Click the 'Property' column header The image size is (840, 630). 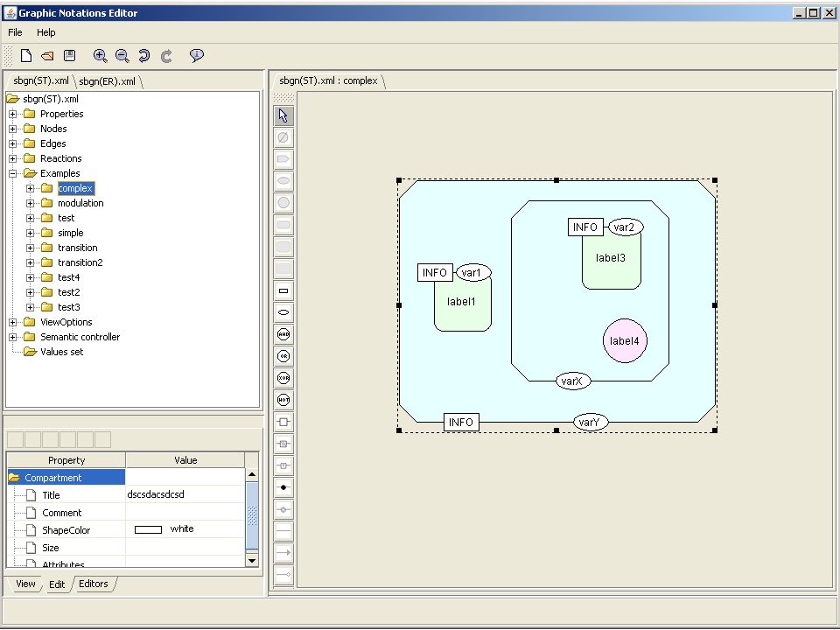point(66,460)
